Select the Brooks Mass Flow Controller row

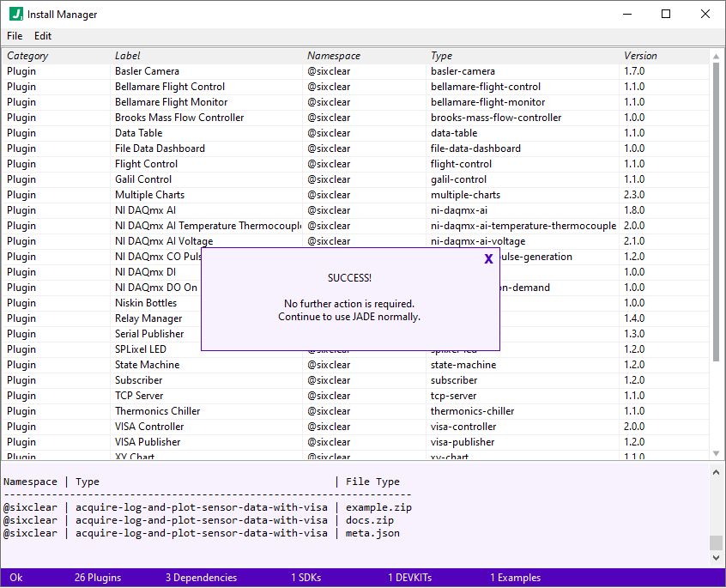[x=355, y=118]
